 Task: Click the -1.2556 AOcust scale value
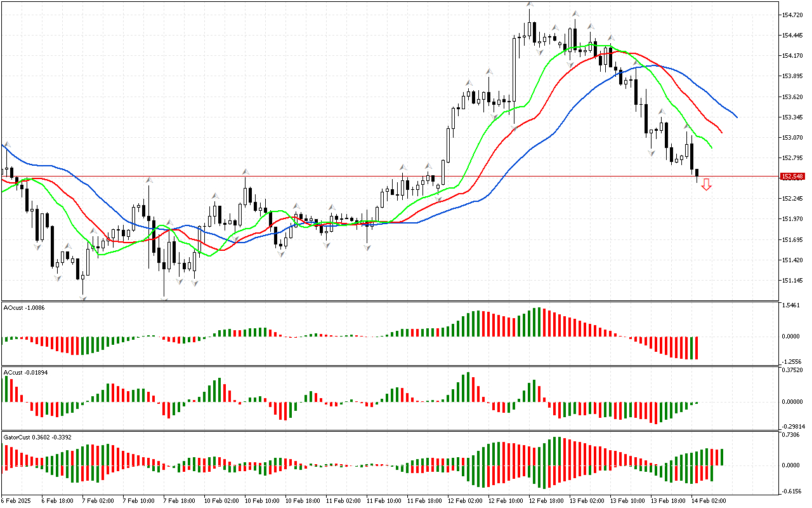pyautogui.click(x=792, y=361)
